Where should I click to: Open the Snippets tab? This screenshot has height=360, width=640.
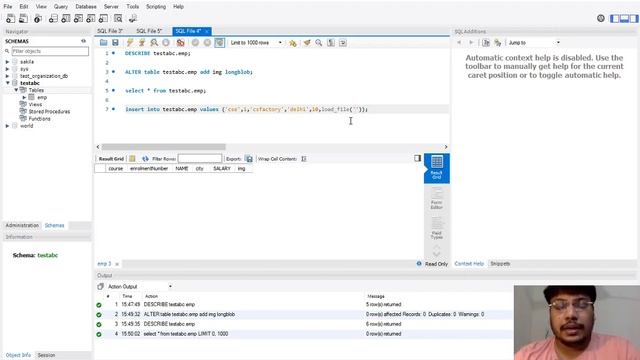click(x=500, y=264)
